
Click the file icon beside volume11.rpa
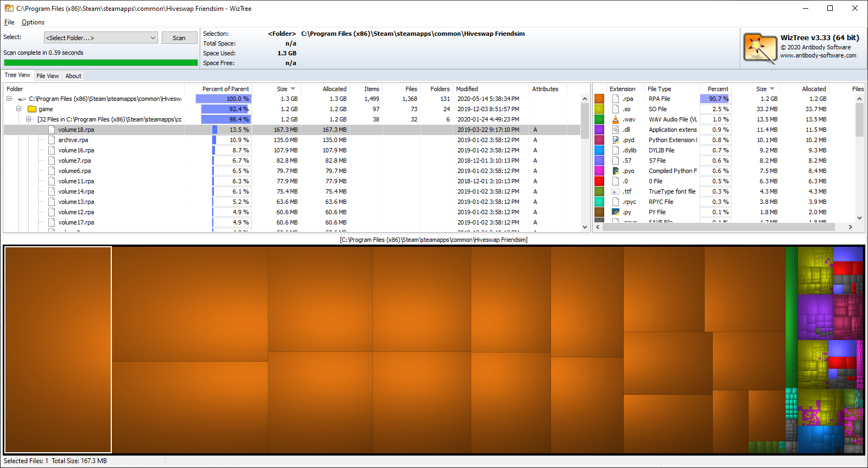click(52, 181)
